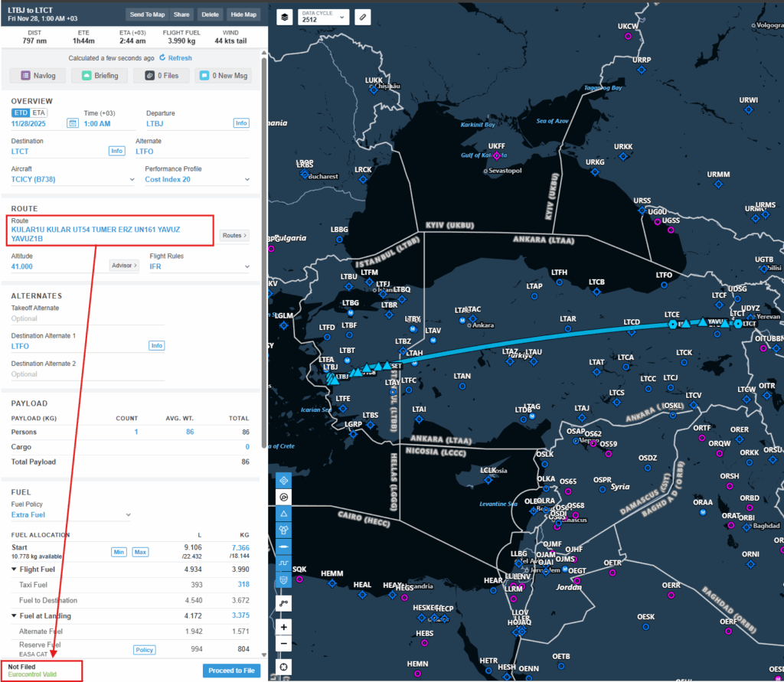The width and height of the screenshot is (784, 682).
Task: Zoom in the map with plus button
Action: (x=284, y=627)
